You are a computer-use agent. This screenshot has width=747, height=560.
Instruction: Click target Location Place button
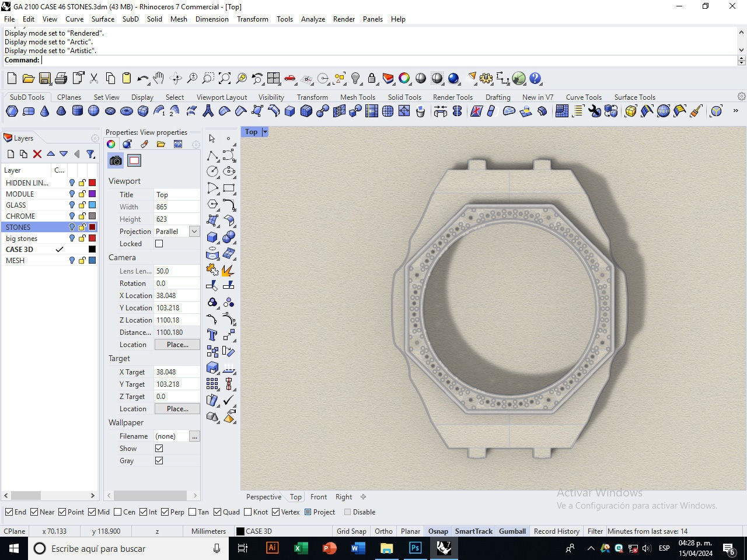tap(177, 409)
